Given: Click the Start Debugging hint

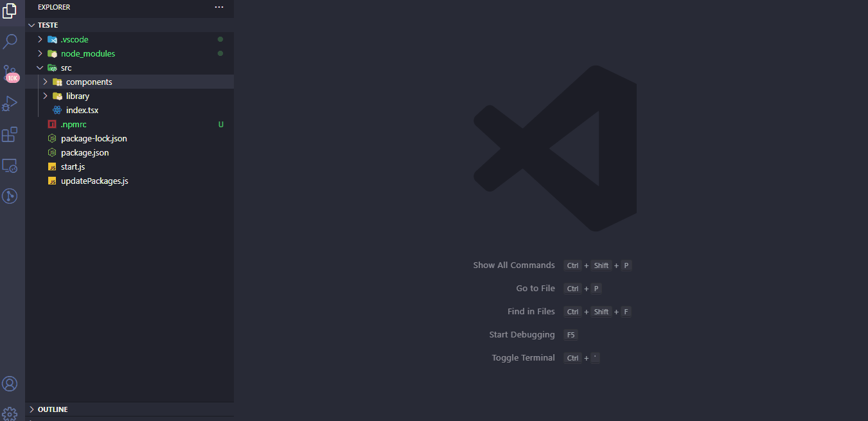Looking at the screenshot, I should (522, 334).
